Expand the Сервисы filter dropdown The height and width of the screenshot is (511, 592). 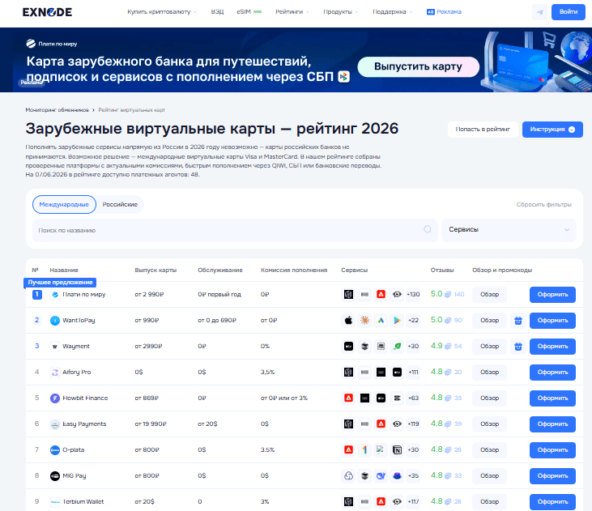[x=509, y=230]
